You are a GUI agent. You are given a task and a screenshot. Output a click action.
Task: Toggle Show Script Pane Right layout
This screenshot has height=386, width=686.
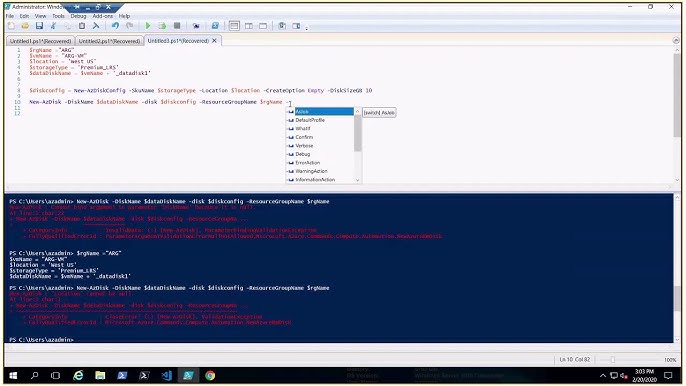[x=248, y=26]
